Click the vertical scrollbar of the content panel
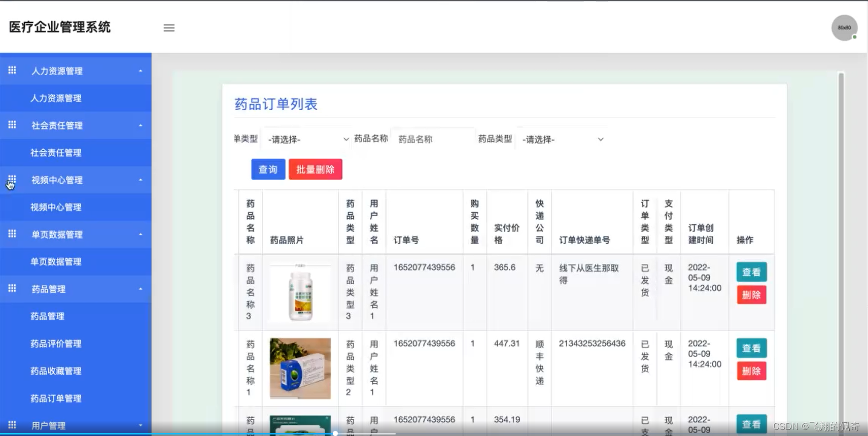Image resolution: width=868 pixels, height=436 pixels. 841,254
